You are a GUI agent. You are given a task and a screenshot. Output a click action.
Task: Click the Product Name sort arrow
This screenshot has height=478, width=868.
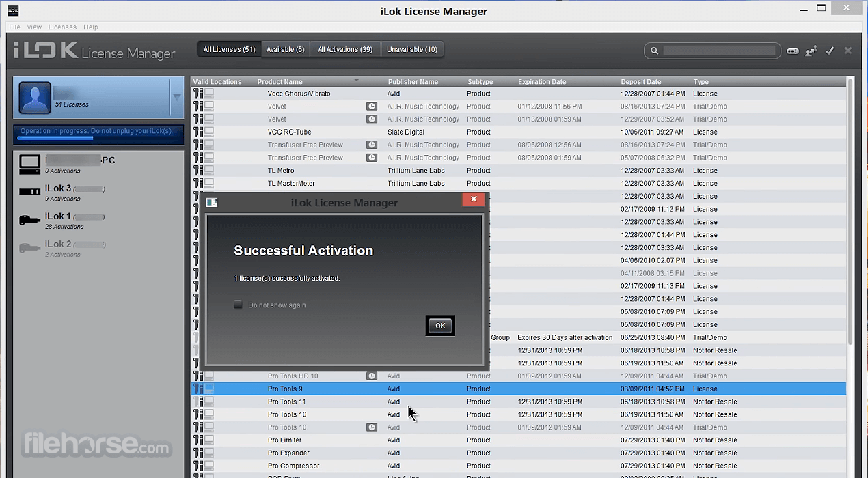pyautogui.click(x=356, y=81)
